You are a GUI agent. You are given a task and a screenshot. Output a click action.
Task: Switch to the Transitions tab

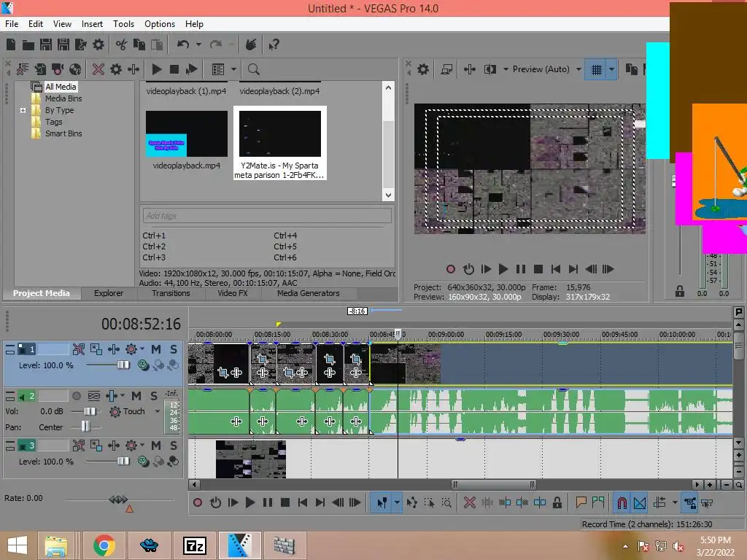pyautogui.click(x=171, y=293)
